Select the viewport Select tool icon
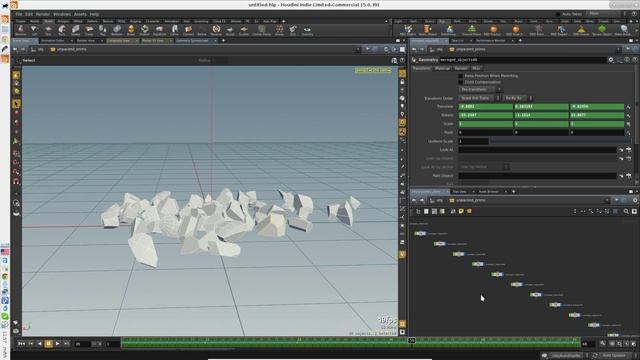The height and width of the screenshot is (360, 640). click(x=16, y=103)
